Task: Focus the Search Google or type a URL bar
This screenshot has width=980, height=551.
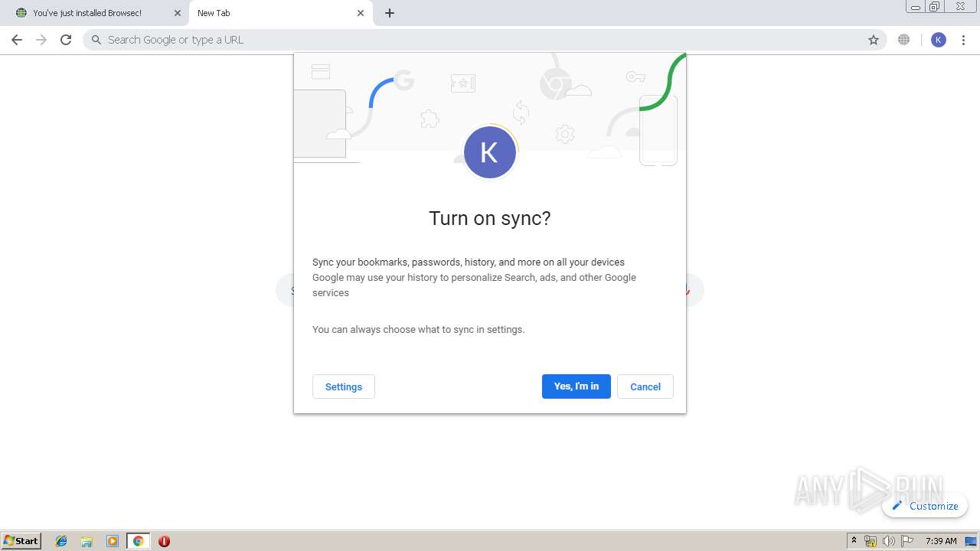Action: click(x=484, y=40)
